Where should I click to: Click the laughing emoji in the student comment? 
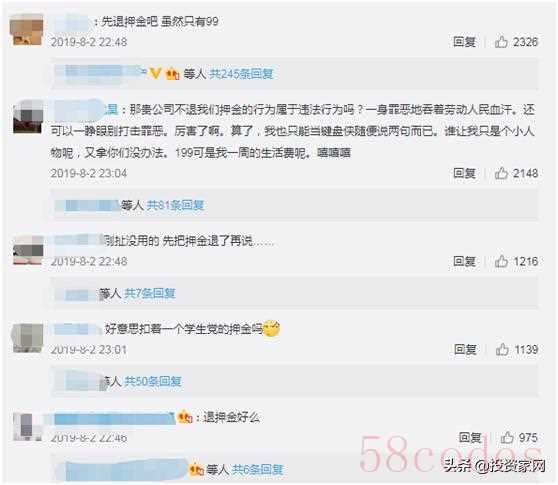pos(271,328)
